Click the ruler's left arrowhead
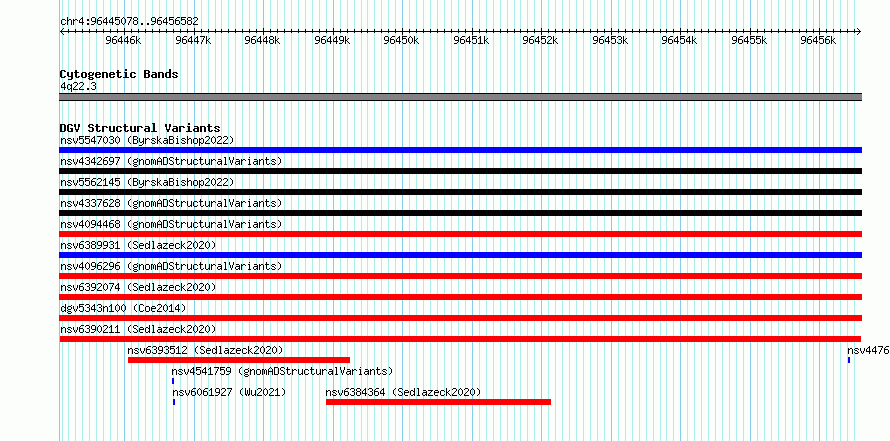890x441 pixels. [x=62, y=31]
